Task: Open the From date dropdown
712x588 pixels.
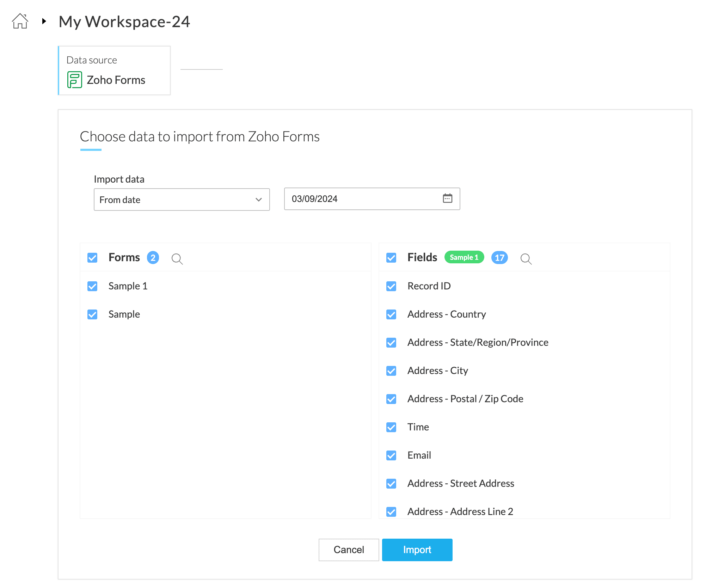Action: tap(182, 200)
